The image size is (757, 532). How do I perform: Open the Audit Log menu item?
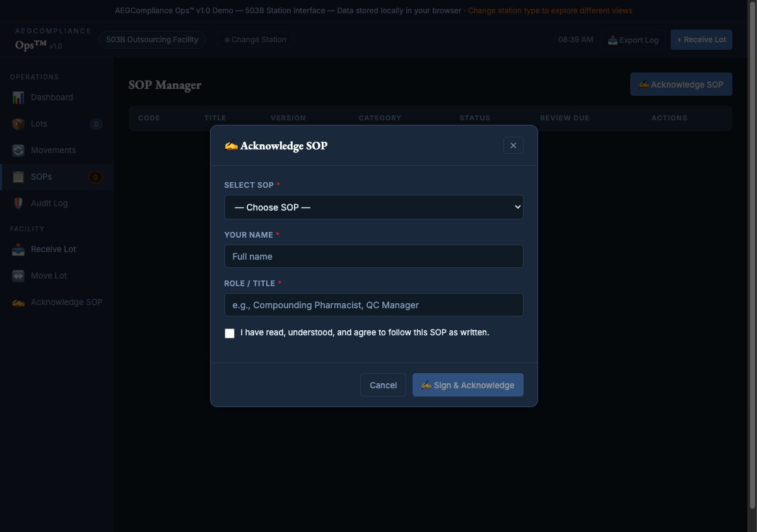click(49, 204)
